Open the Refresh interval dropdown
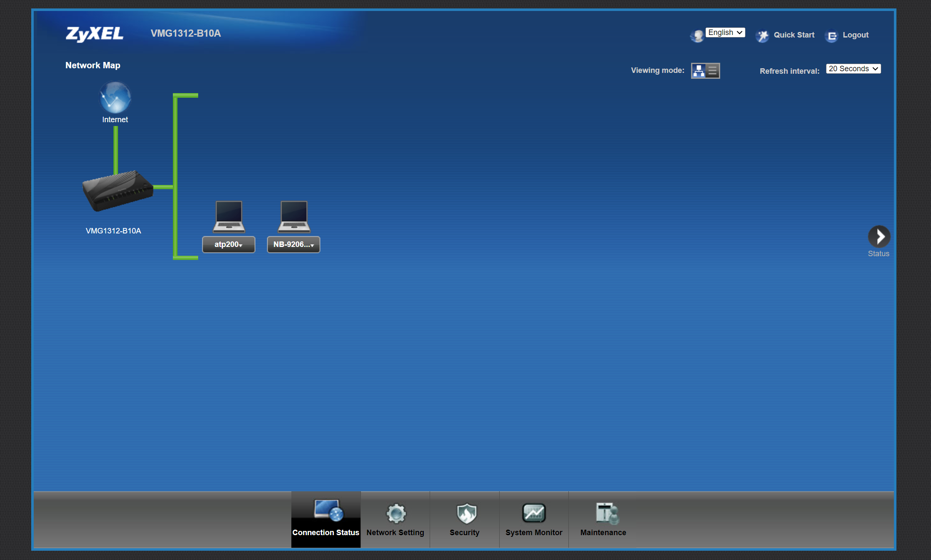This screenshot has width=931, height=560. (853, 69)
